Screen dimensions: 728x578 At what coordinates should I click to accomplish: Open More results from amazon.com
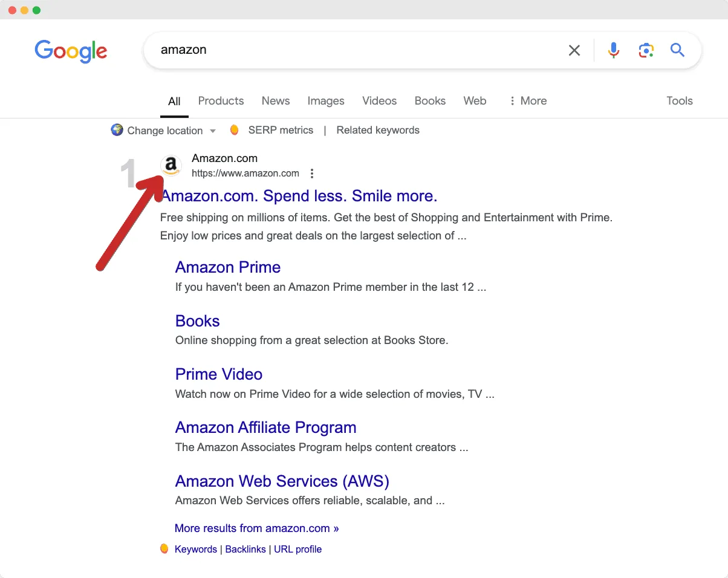click(256, 528)
